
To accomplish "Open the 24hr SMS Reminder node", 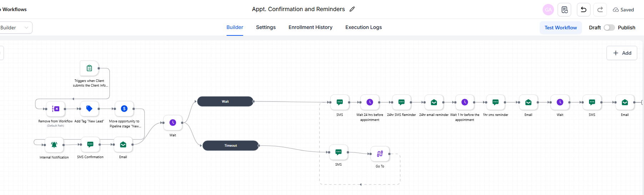I will (x=402, y=102).
